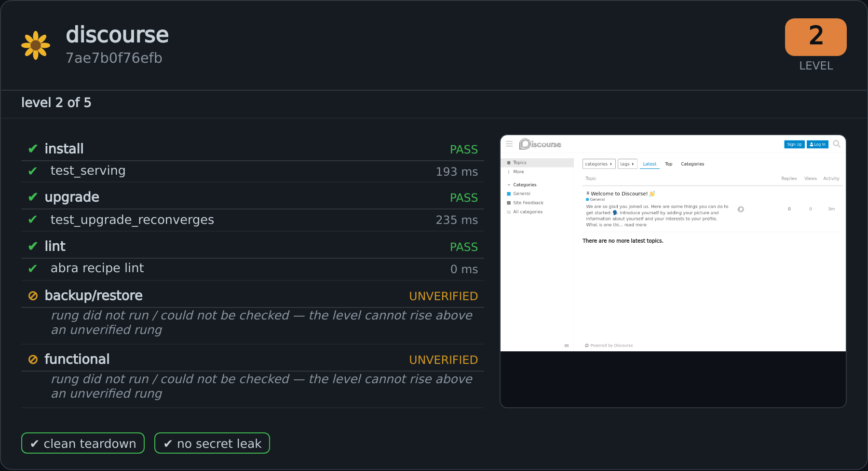This screenshot has width=868, height=471.
Task: Click the clean teardown badge
Action: [83, 443]
